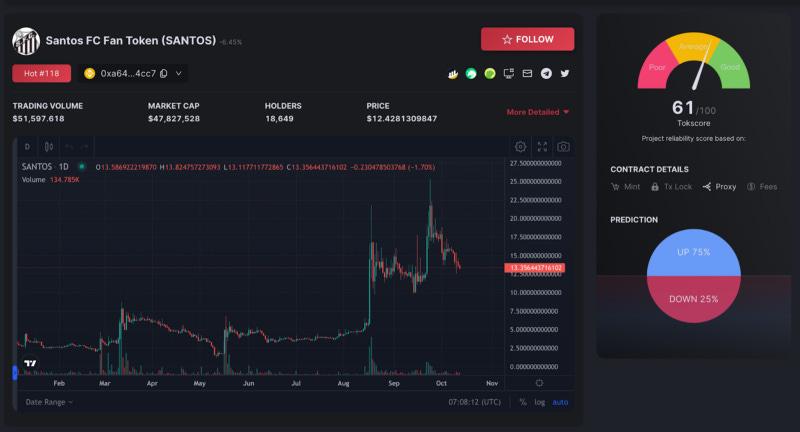
Task: Click the 61/100 Tokscore value
Action: tap(693, 108)
